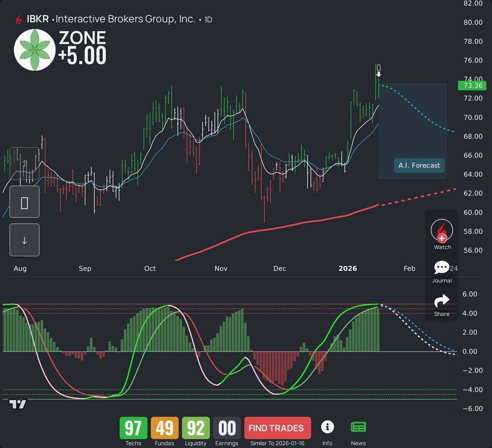Click the 60.00 price axis label
492x448 pixels.
pos(473,212)
